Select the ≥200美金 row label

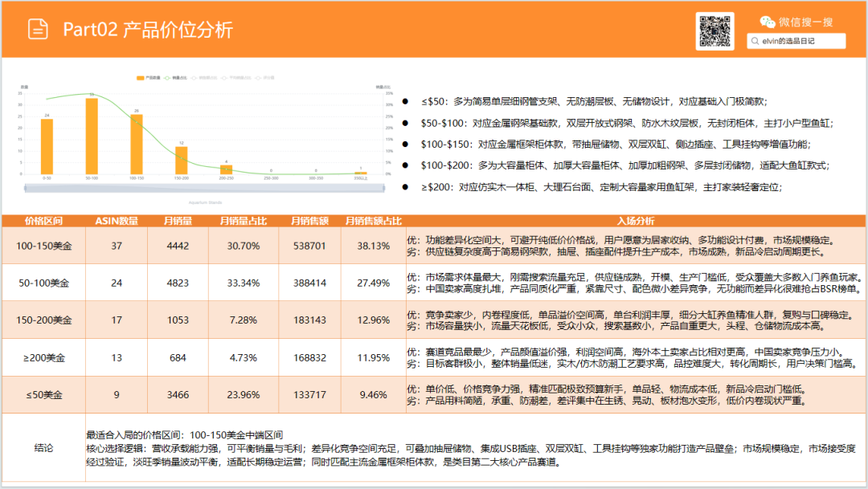click(x=43, y=357)
